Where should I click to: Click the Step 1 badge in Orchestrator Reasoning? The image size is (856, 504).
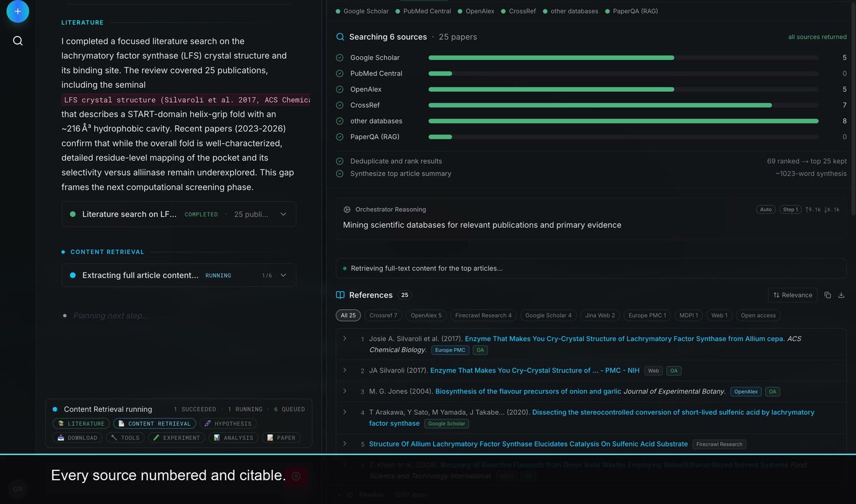click(791, 210)
